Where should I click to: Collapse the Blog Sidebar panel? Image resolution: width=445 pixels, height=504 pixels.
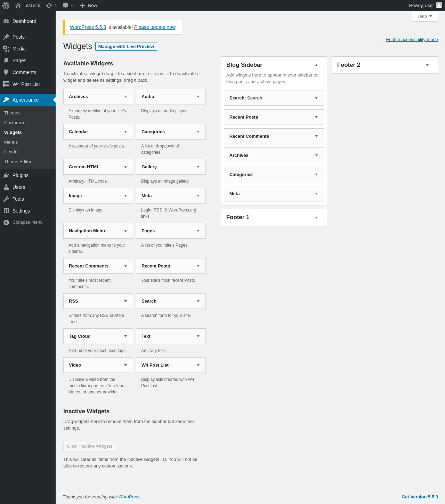coord(316,65)
